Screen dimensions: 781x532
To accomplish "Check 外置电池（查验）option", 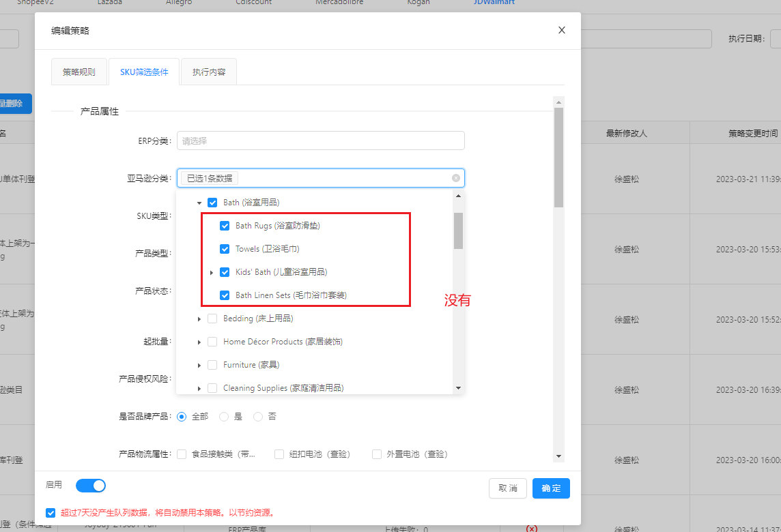I will click(x=377, y=454).
